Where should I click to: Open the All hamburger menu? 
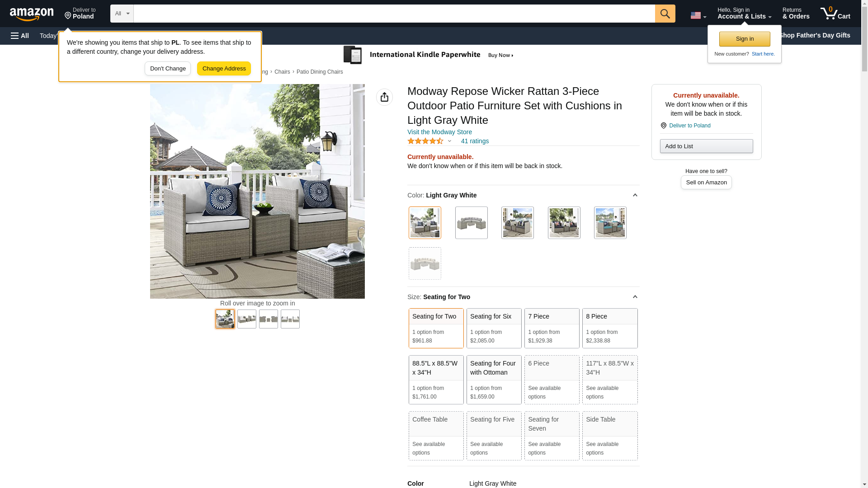pyautogui.click(x=20, y=36)
